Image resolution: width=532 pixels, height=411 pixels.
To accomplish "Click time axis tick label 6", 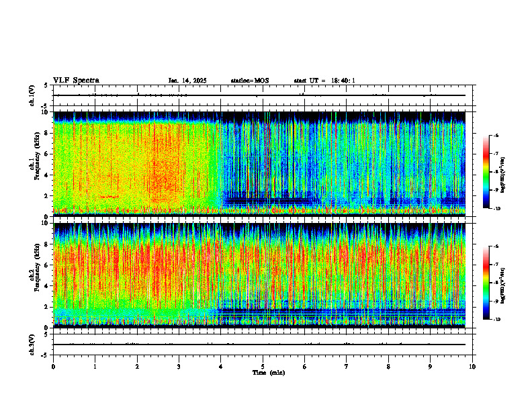I will 305,367.
